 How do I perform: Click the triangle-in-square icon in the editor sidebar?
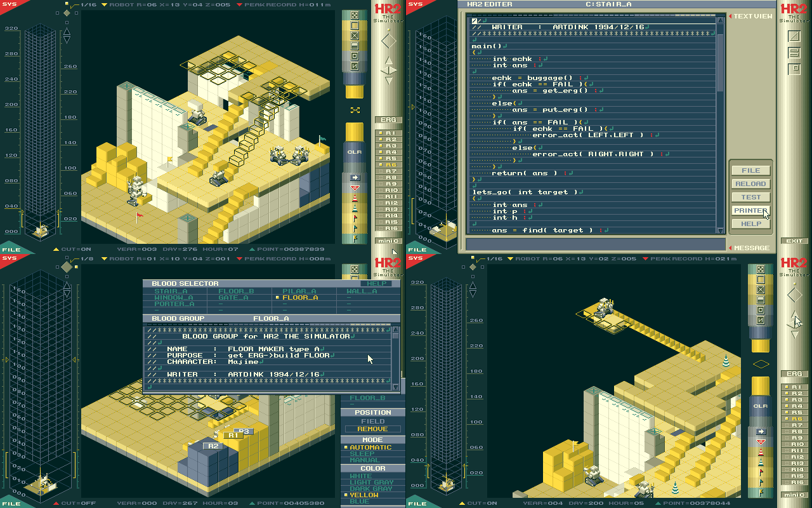[x=794, y=36]
